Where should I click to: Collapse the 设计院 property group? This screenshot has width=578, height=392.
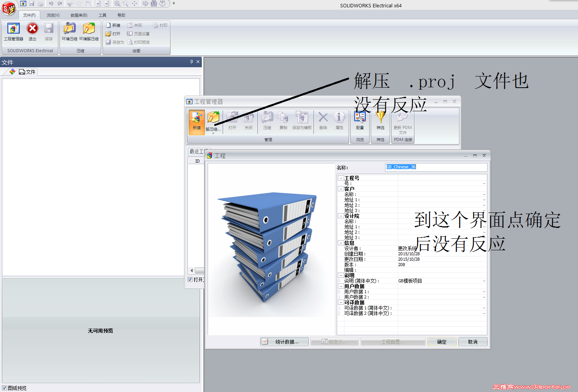[x=341, y=216]
